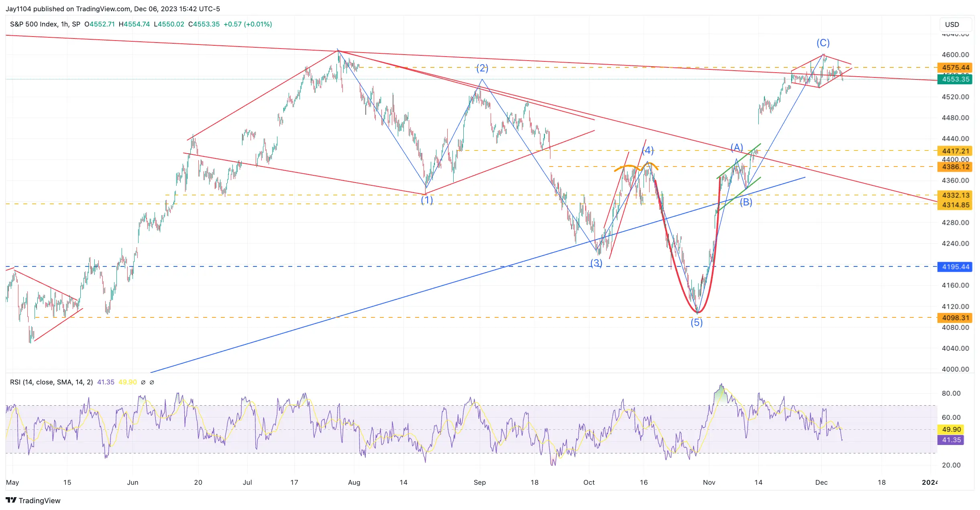
Task: Click the May label on the time axis
Action: pos(12,482)
